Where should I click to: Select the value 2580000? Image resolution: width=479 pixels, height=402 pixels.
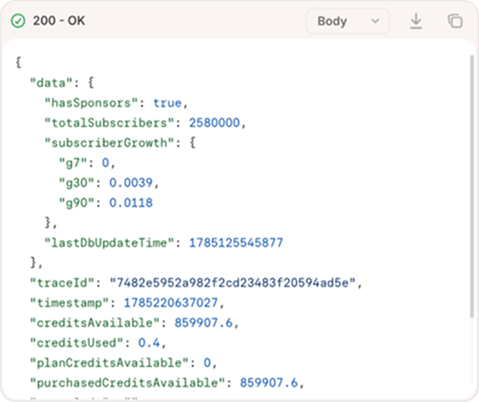click(x=214, y=123)
